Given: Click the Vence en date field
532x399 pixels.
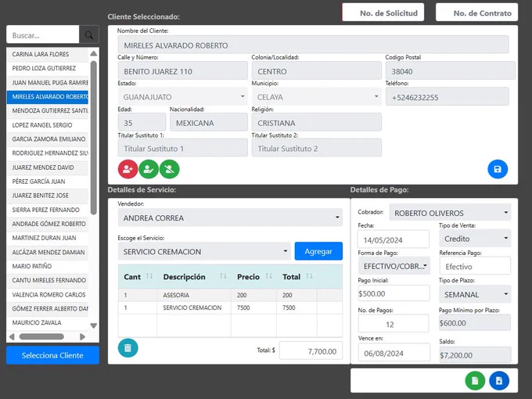Looking at the screenshot, I should point(394,353).
